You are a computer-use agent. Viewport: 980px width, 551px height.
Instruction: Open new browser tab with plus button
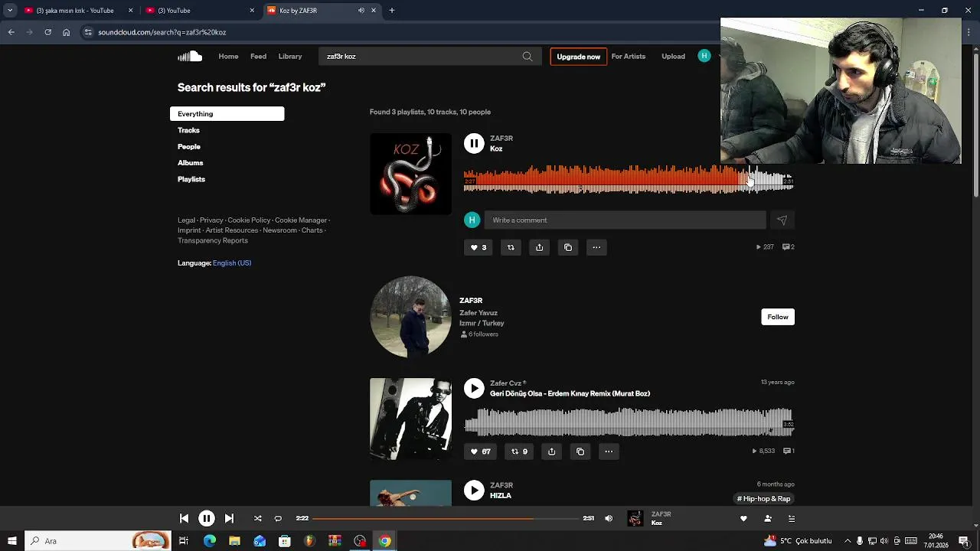click(x=391, y=11)
